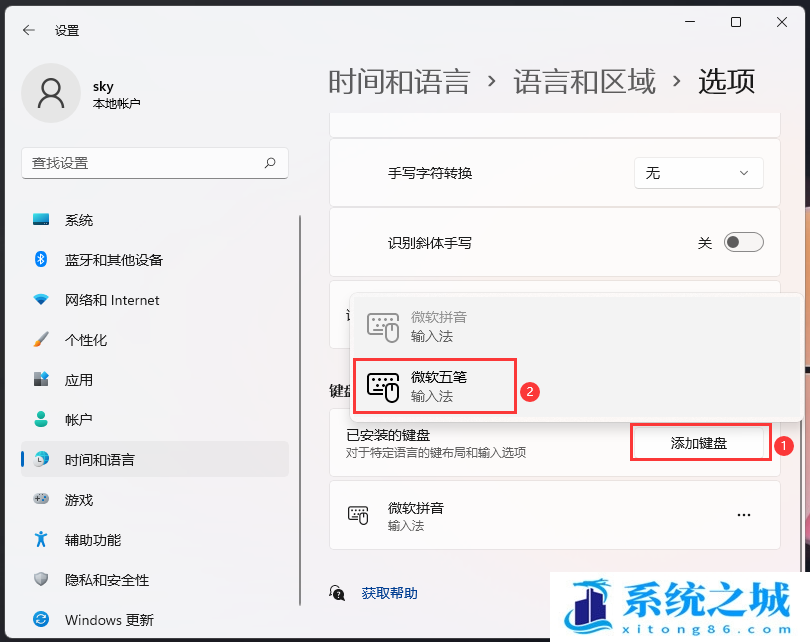This screenshot has width=810, height=642.
Task: Click the back arrow in Settings header
Action: point(29,30)
